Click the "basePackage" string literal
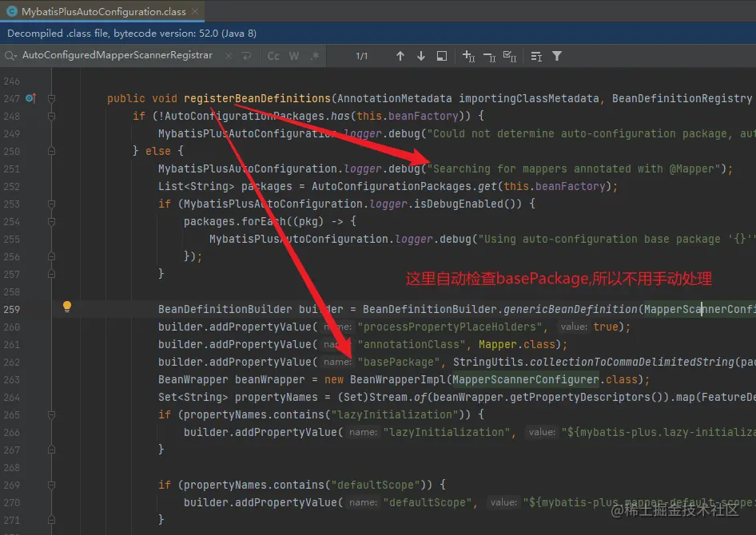Screen dimensions: 756x535 click(x=399, y=362)
